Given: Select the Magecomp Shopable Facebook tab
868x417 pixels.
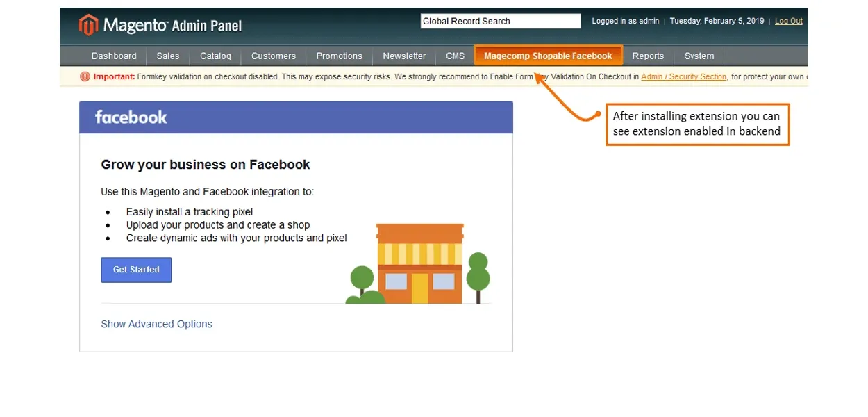Looking at the screenshot, I should [548, 56].
